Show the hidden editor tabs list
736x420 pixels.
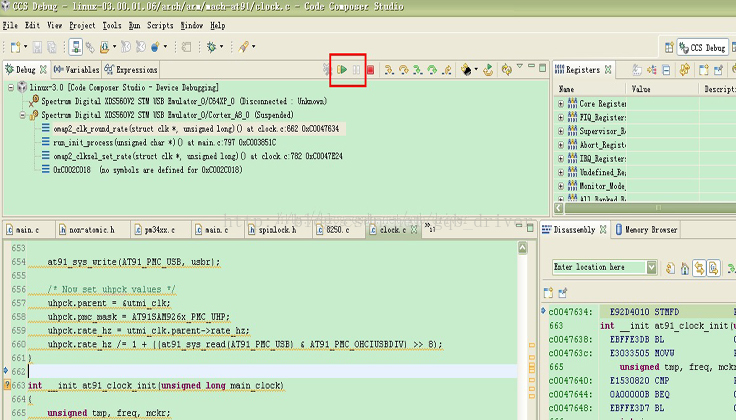click(430, 228)
